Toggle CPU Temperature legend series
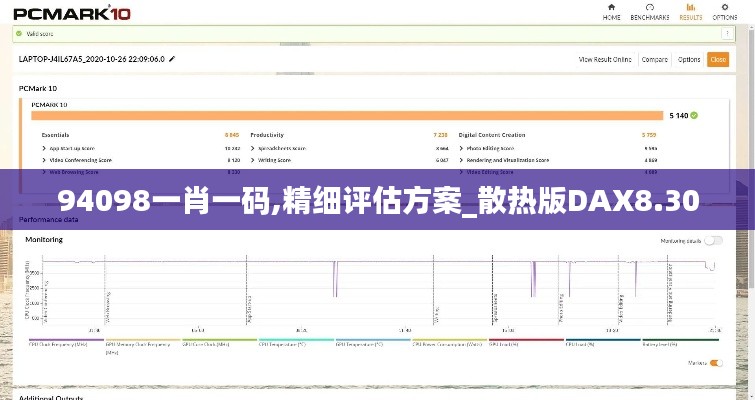755x400 pixels. click(x=296, y=342)
